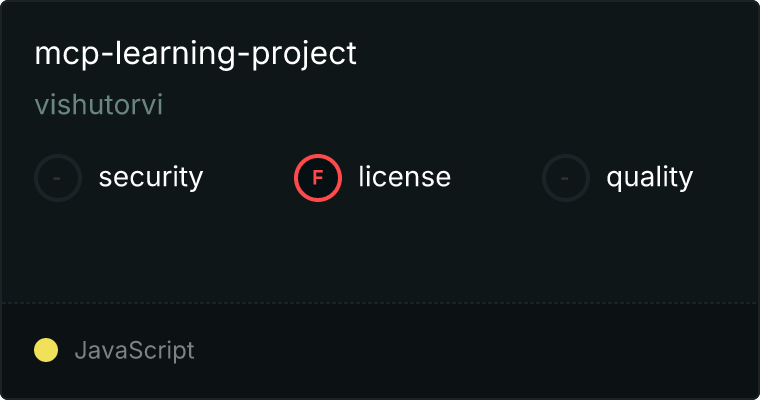Click the dash inside the quality badge
The width and height of the screenshot is (760, 400).
(x=566, y=178)
